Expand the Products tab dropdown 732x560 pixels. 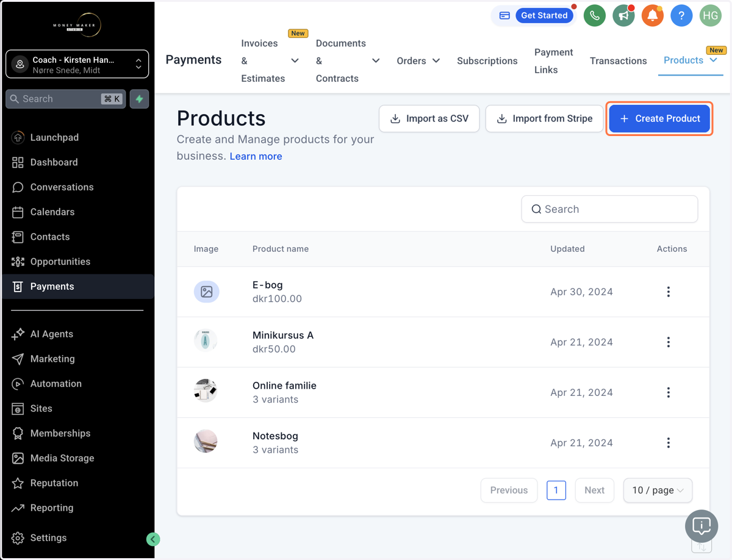pyautogui.click(x=713, y=60)
